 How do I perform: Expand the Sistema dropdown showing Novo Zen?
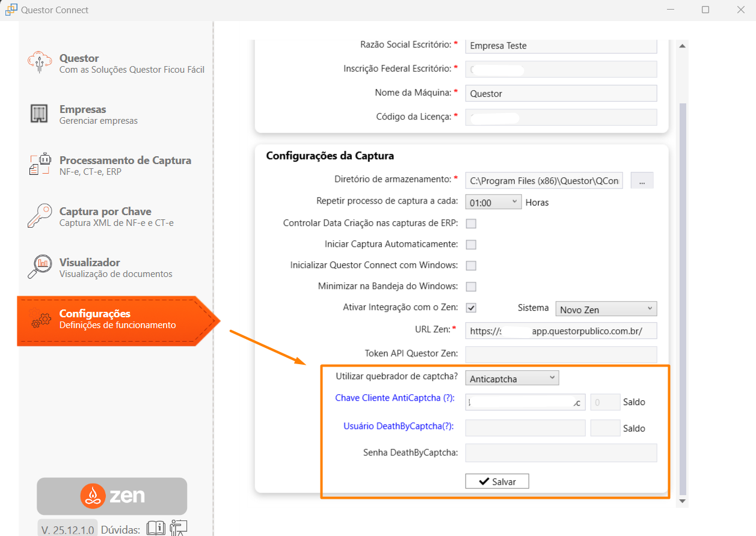pyautogui.click(x=606, y=309)
